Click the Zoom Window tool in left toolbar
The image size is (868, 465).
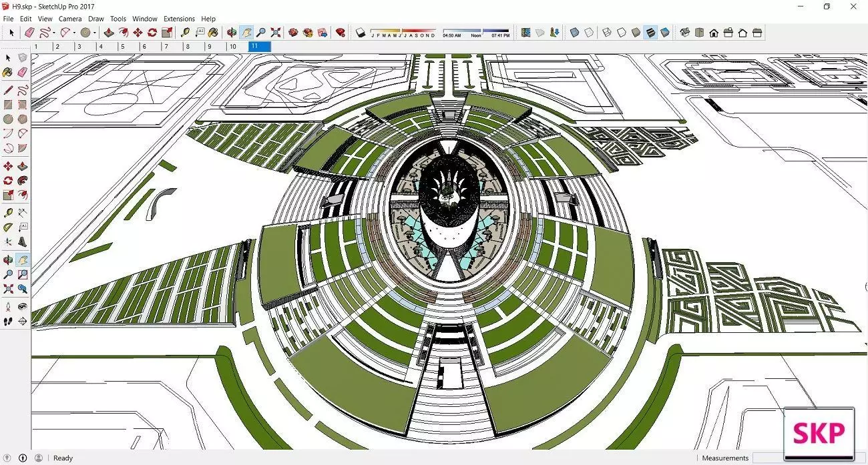[23, 274]
